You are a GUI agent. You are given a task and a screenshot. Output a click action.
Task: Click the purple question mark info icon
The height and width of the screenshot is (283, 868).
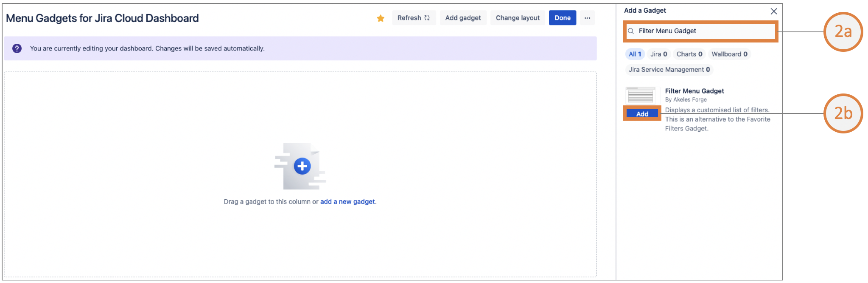(17, 48)
